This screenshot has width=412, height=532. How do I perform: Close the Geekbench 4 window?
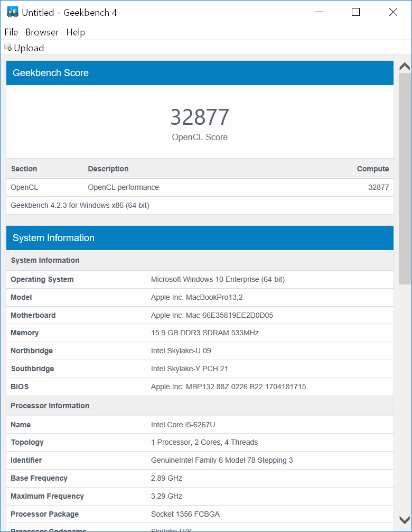(x=393, y=12)
